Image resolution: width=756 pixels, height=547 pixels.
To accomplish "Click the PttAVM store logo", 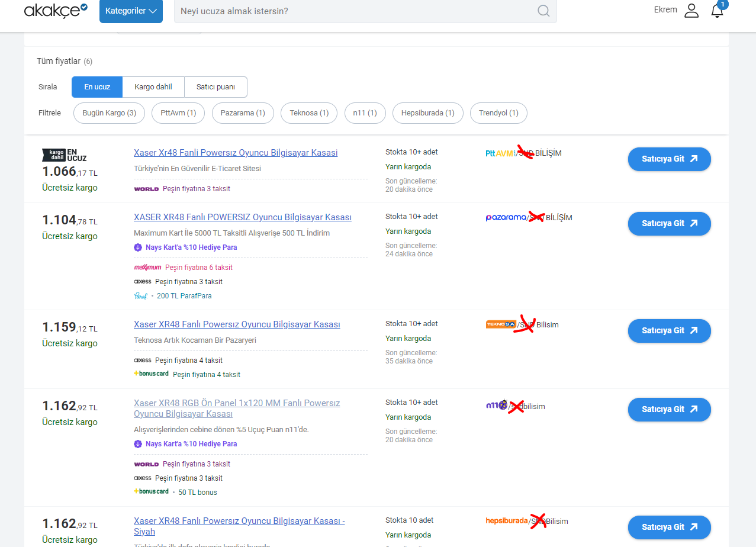I will tap(500, 153).
